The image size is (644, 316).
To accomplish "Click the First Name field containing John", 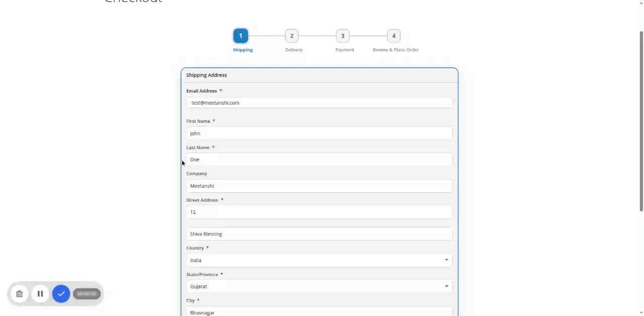I will [319, 133].
